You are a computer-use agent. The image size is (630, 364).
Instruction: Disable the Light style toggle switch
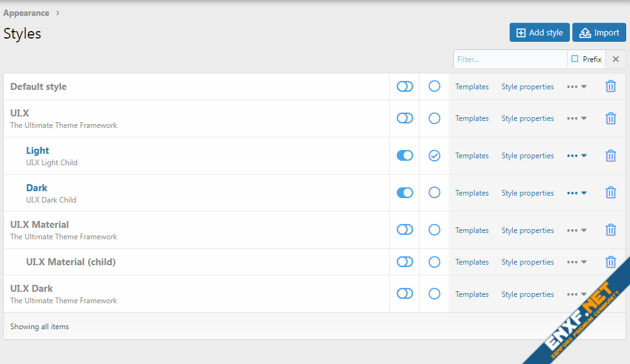[x=404, y=156]
